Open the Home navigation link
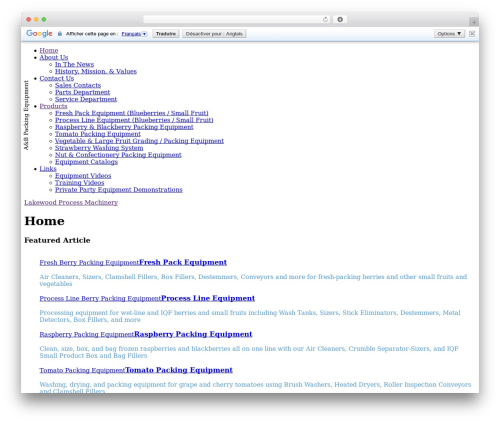Viewport: 500px width, 423px height. coord(49,50)
